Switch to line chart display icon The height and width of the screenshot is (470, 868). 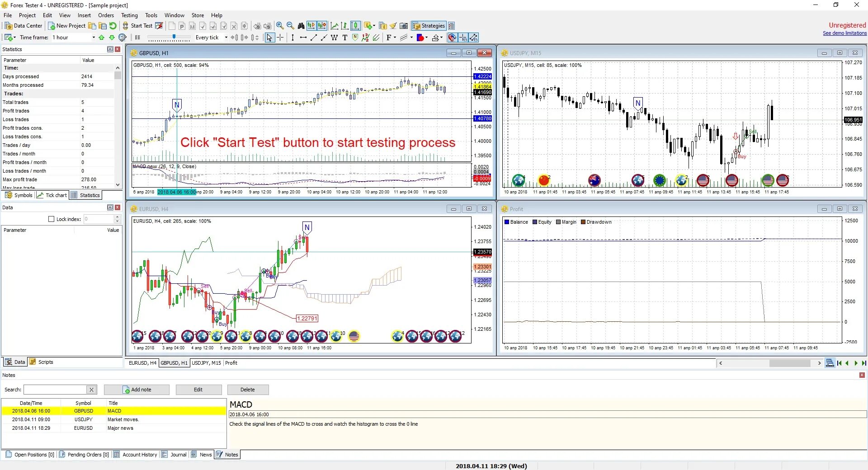(x=335, y=26)
